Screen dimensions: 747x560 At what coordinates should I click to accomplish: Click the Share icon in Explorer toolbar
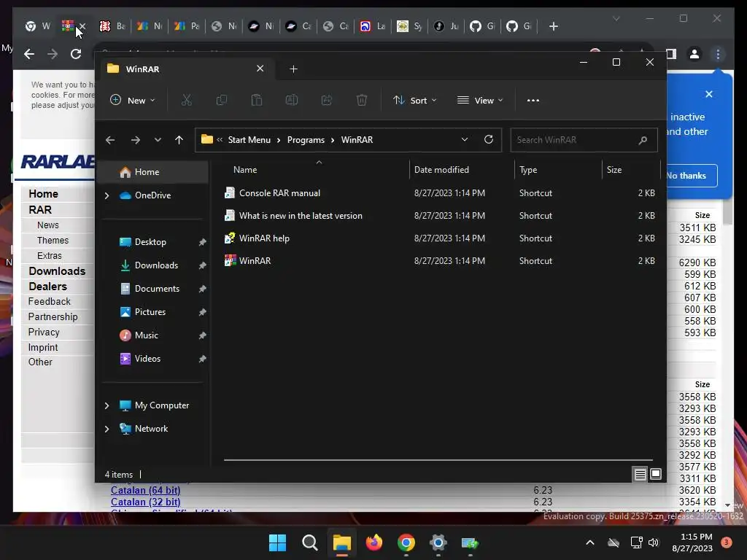point(327,100)
